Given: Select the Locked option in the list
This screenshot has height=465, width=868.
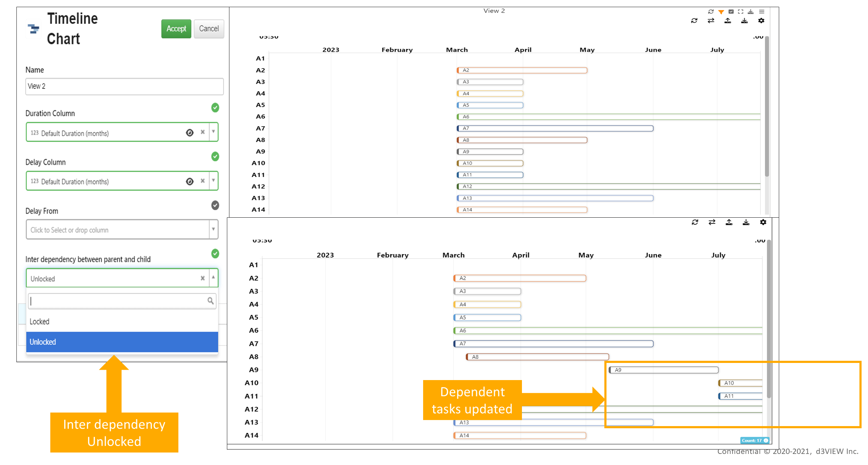Looking at the screenshot, I should 122,322.
